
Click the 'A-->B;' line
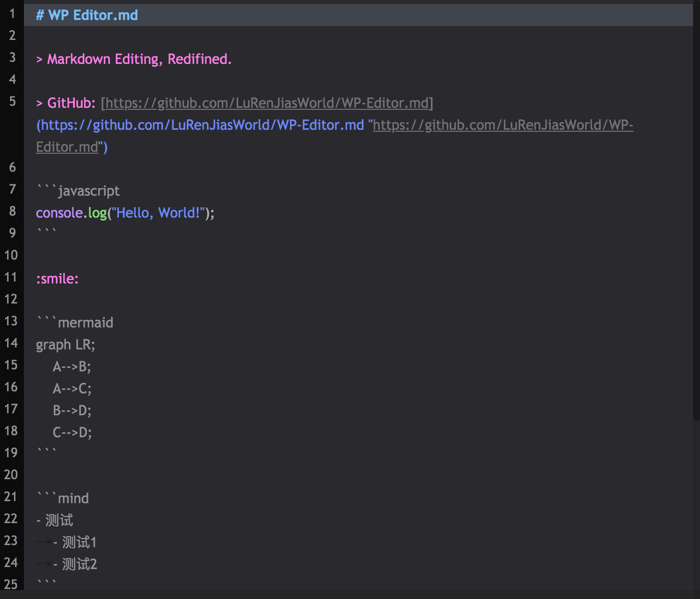pos(72,366)
